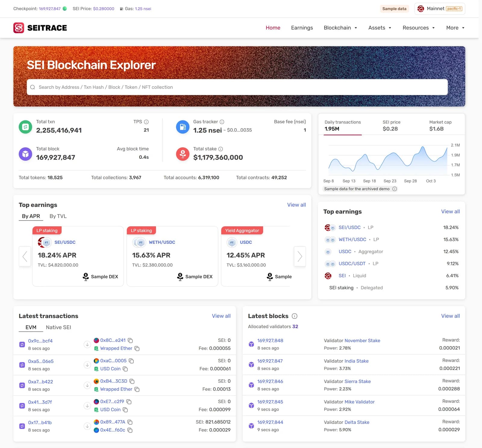Select the EVM transactions tab
This screenshot has height=448, width=482.
pyautogui.click(x=31, y=327)
